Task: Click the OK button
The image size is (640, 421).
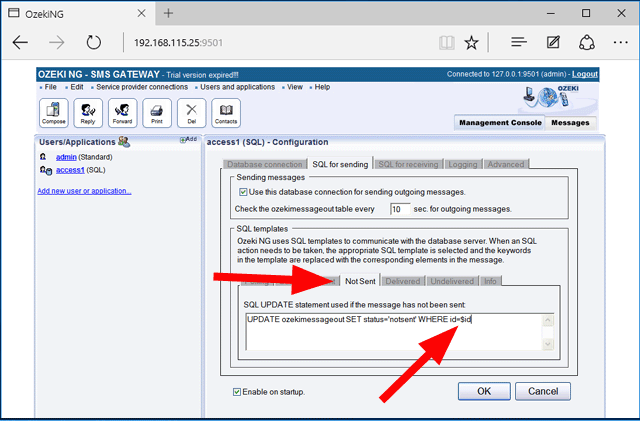Action: [x=484, y=391]
